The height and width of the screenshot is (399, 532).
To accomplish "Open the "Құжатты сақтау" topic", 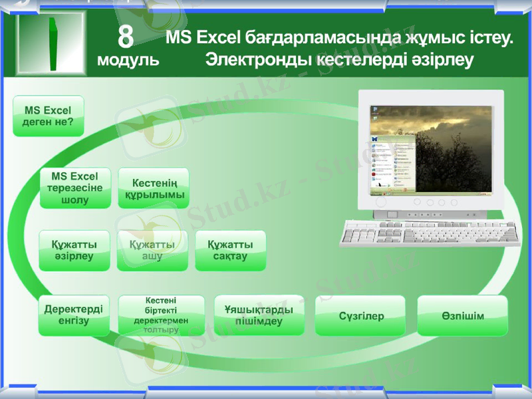I will [229, 251].
